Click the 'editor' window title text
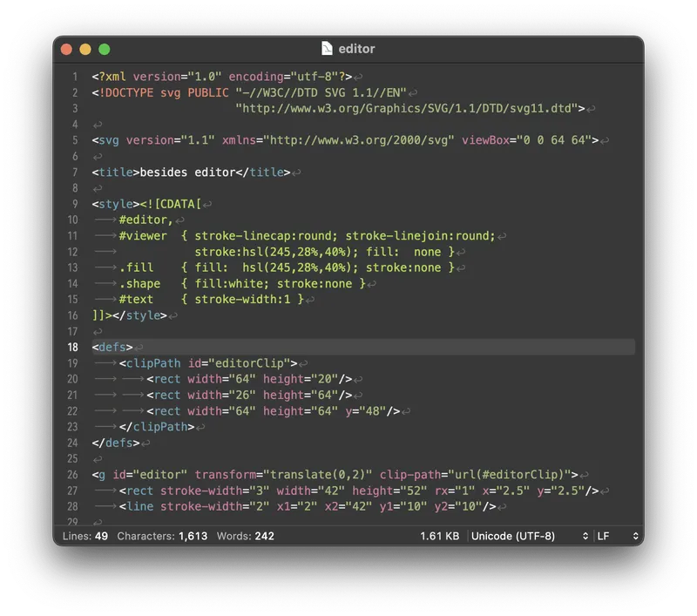Viewport: 697px width, 616px height. click(x=356, y=49)
